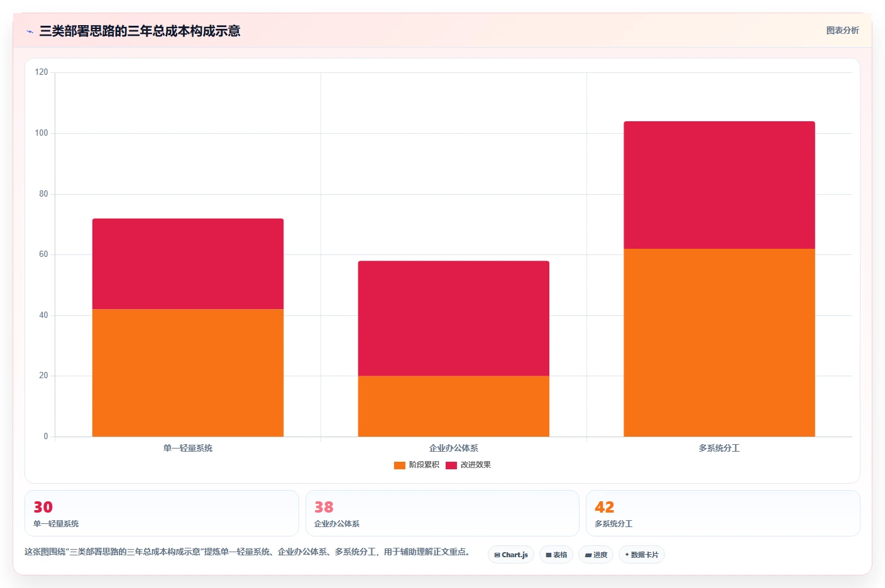Click the red segment of the 单一轻量系统 bar

point(188,264)
